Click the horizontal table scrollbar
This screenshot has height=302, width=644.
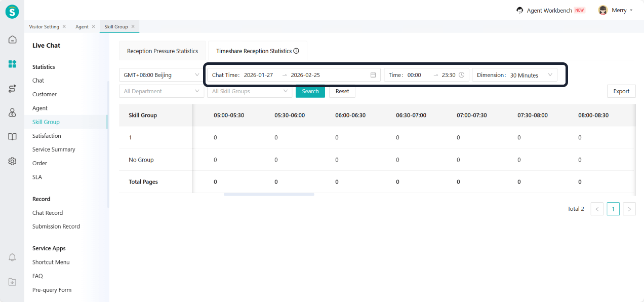pos(268,194)
